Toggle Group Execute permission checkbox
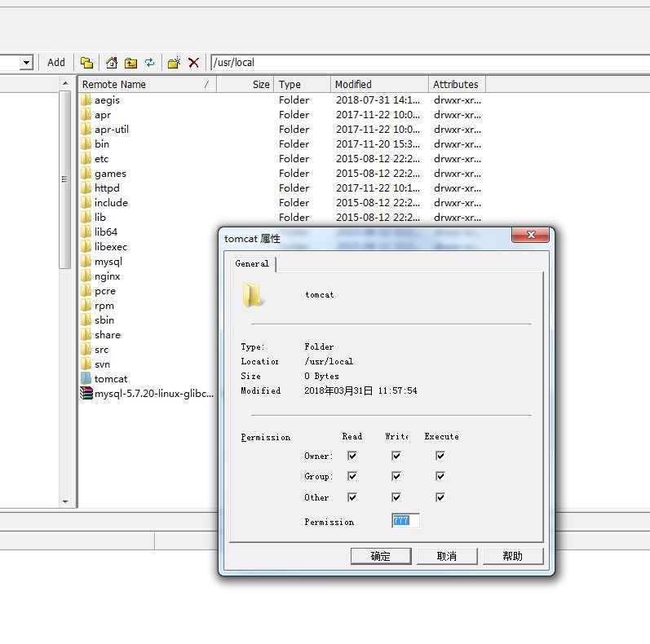 click(440, 476)
